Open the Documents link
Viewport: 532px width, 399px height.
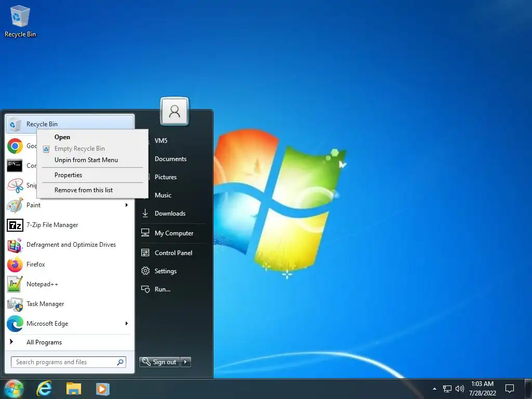coord(170,159)
